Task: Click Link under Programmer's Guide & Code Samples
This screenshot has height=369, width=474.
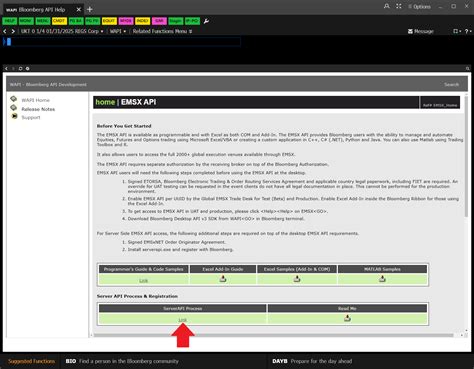Action: [x=143, y=280]
